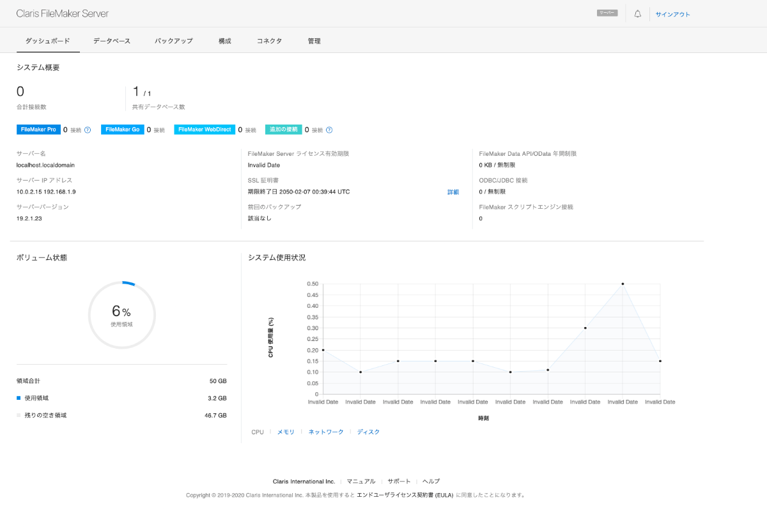Open the サポート footer link
767x532 pixels.
point(399,482)
